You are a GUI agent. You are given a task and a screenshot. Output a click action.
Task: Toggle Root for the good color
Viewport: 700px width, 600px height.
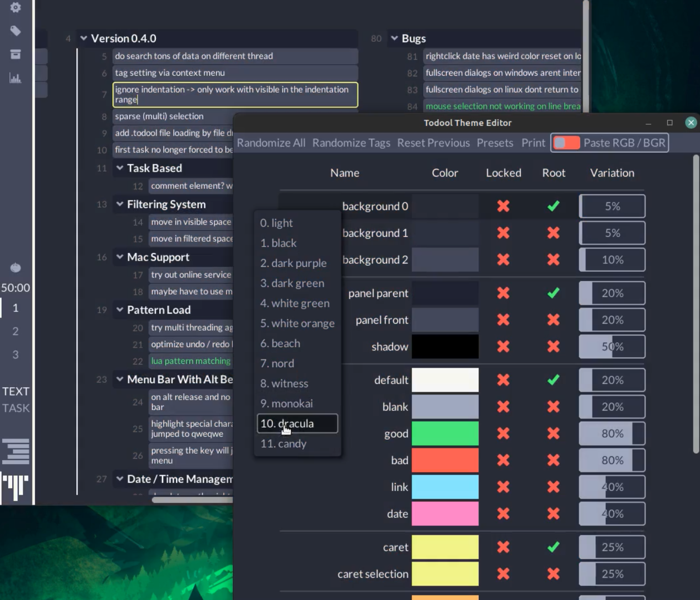tap(554, 433)
